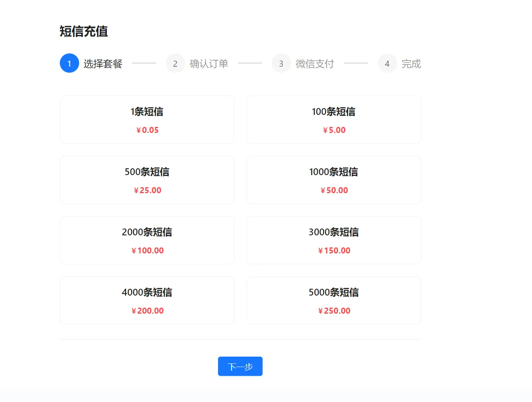Image resolution: width=532 pixels, height=402 pixels.
Task: Click the ¥150.00 price text
Action: (x=334, y=251)
